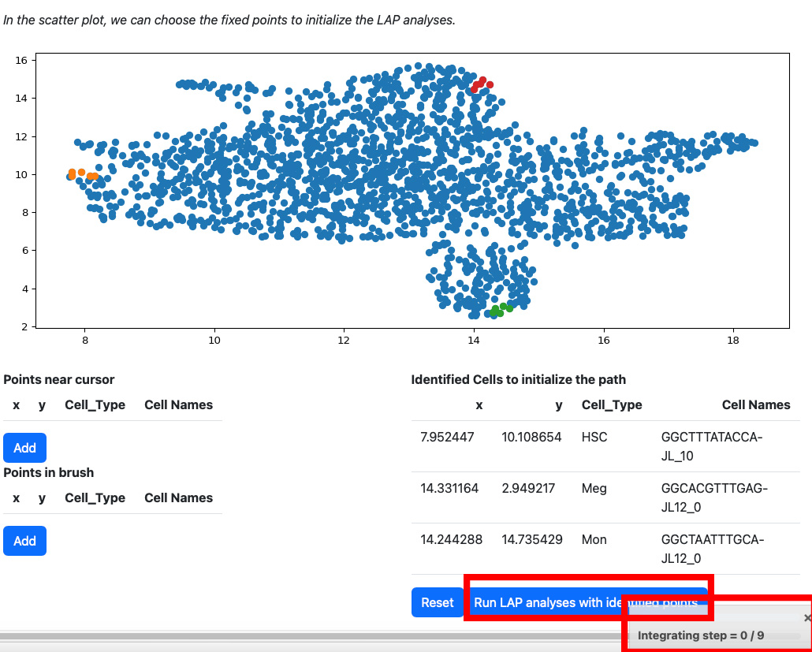
Task: Select the green highlighted points in scatter plot
Action: coord(501,310)
